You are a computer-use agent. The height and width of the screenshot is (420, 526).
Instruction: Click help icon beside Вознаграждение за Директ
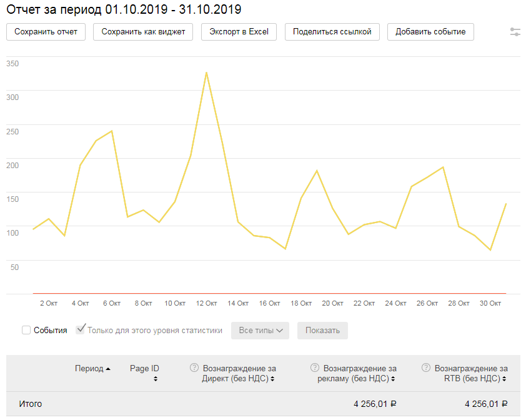pos(194,368)
